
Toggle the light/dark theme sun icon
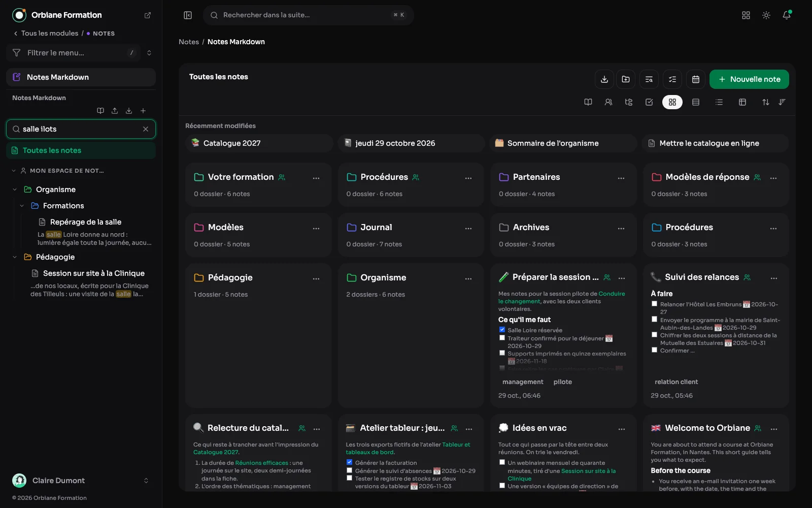[766, 15]
